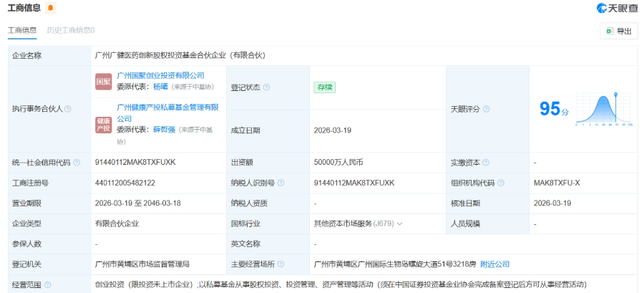Viewport: 644px width, 293px height.
Task: Select the 经营范围 description text
Action: pos(341,285)
